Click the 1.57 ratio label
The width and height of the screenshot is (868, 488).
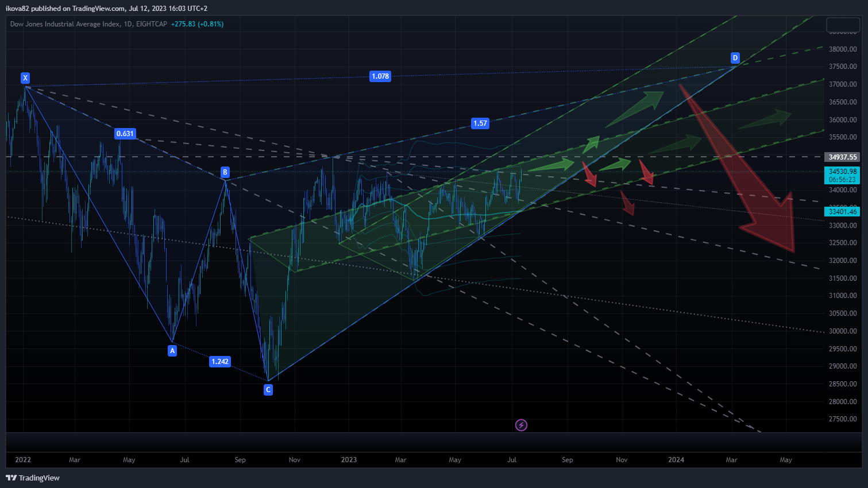pyautogui.click(x=480, y=123)
